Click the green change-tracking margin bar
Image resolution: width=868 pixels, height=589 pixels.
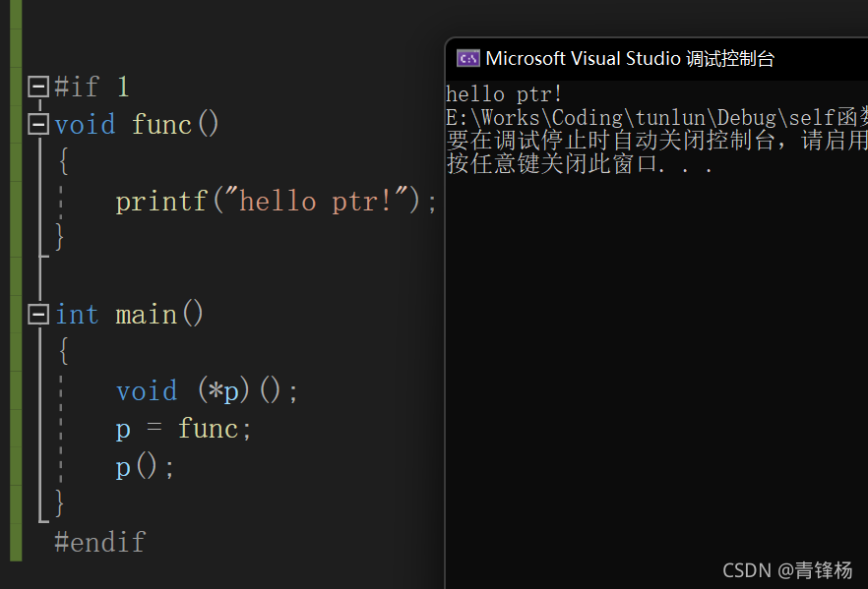(16, 281)
